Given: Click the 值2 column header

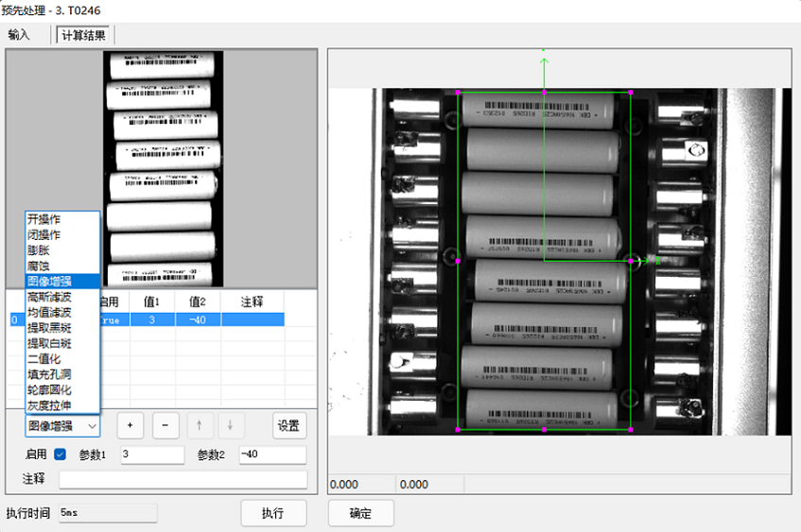Looking at the screenshot, I should (198, 301).
